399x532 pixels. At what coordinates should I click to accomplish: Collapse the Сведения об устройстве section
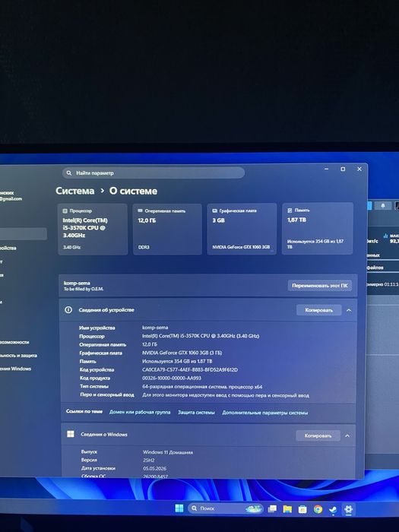tap(349, 310)
